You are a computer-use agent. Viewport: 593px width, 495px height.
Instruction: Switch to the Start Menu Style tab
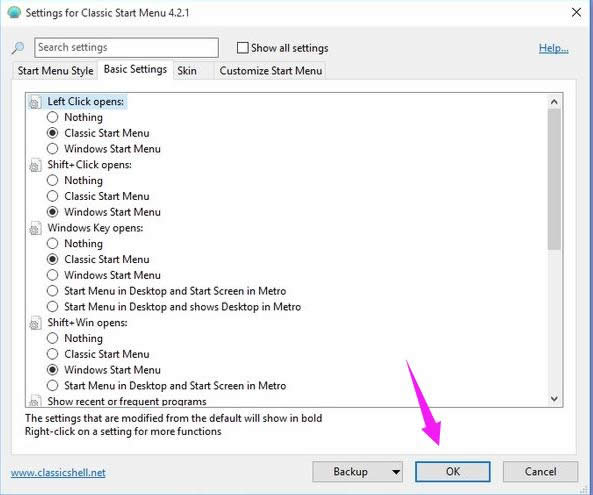[x=56, y=71]
